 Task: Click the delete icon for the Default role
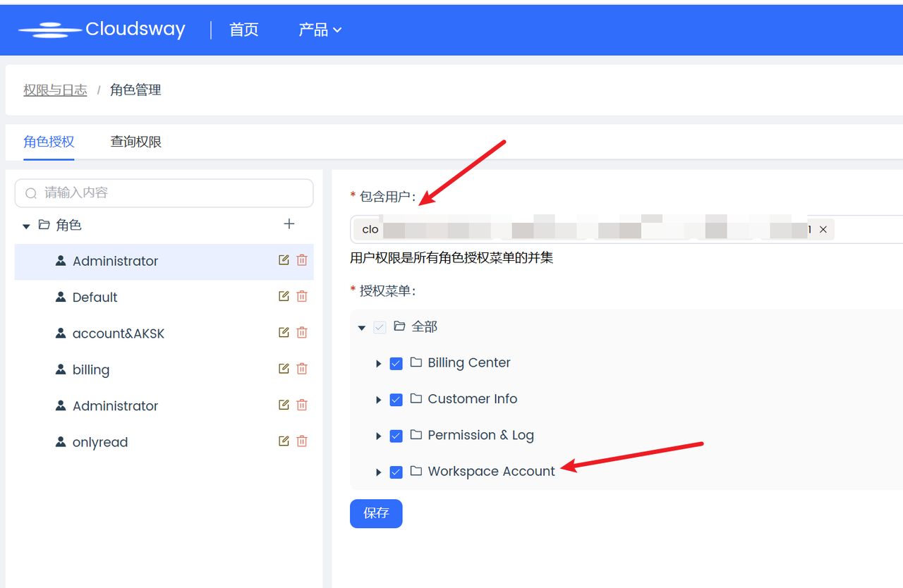click(x=302, y=296)
